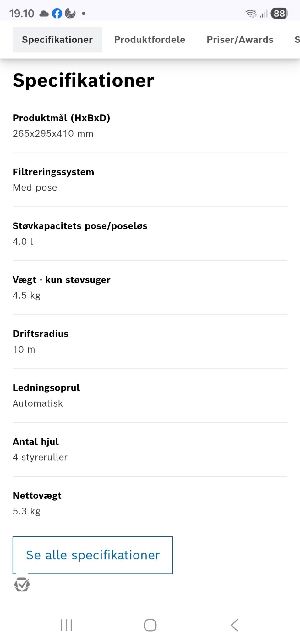The image size is (300, 644).
Task: Tap the battery level indicator showing 88
Action: tap(279, 14)
